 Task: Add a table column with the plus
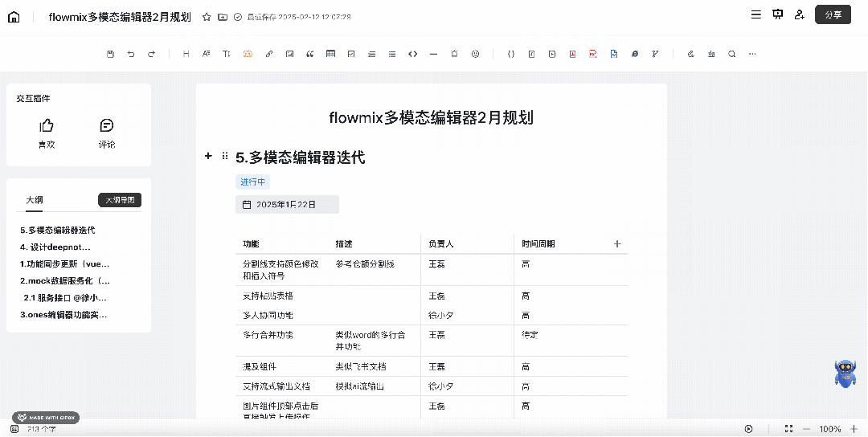[x=618, y=244]
